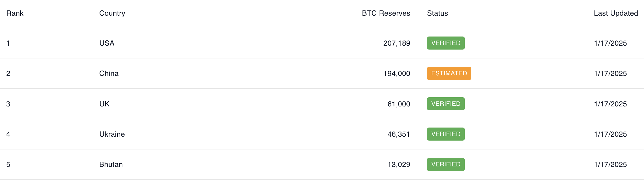Click the 207,189 reserves value

(x=397, y=43)
